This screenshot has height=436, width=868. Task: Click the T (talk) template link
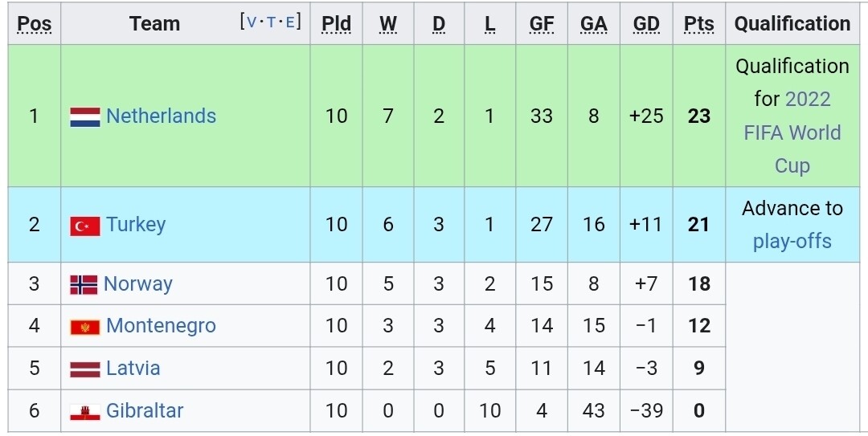272,22
